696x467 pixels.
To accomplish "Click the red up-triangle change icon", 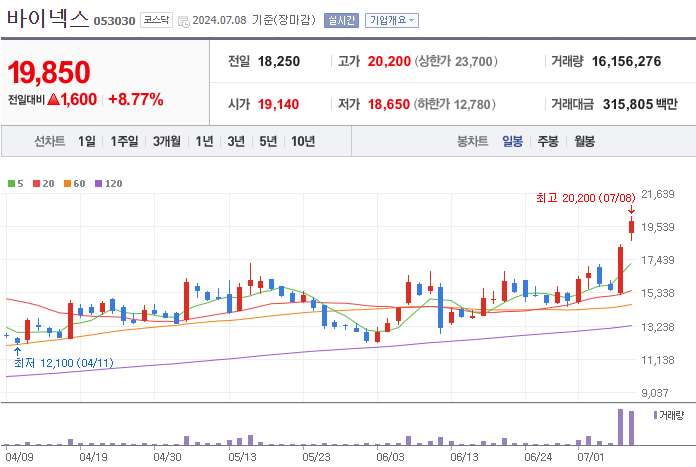I will click(53, 99).
